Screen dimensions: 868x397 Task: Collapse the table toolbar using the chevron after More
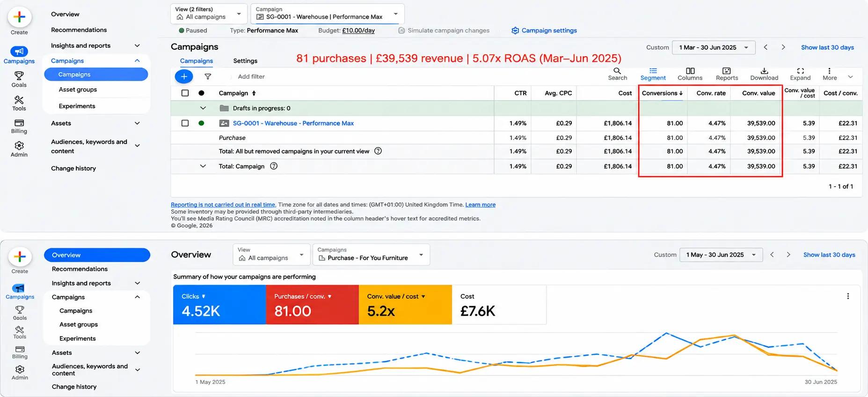coord(851,77)
